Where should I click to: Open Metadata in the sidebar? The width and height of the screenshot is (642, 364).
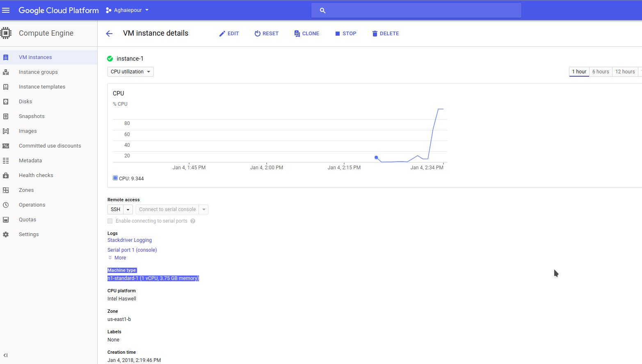[x=48, y=161]
